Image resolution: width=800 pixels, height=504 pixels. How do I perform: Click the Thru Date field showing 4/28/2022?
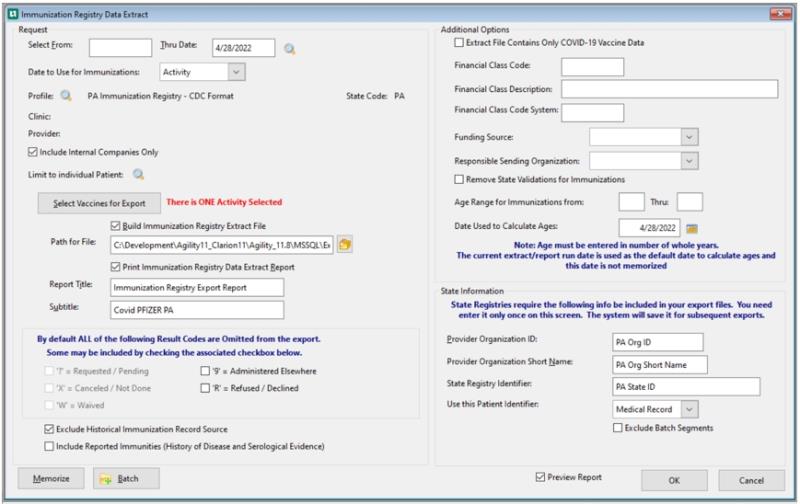pos(243,48)
